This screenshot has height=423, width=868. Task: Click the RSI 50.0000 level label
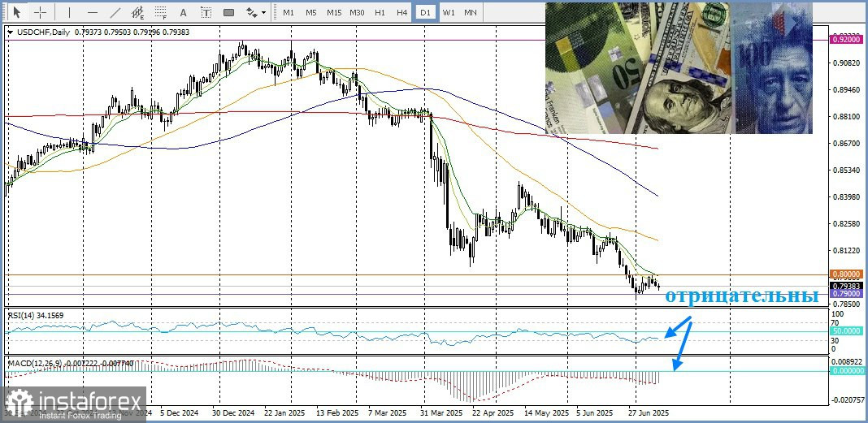tap(846, 330)
